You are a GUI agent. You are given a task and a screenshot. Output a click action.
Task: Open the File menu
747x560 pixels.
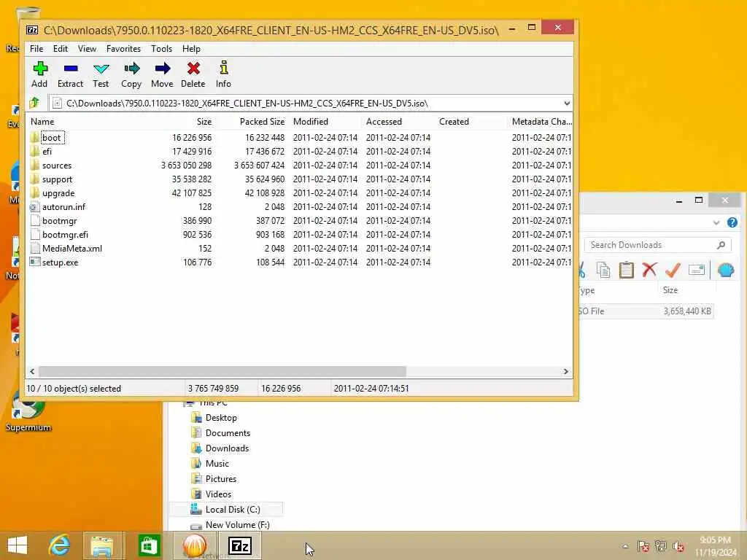click(x=36, y=49)
